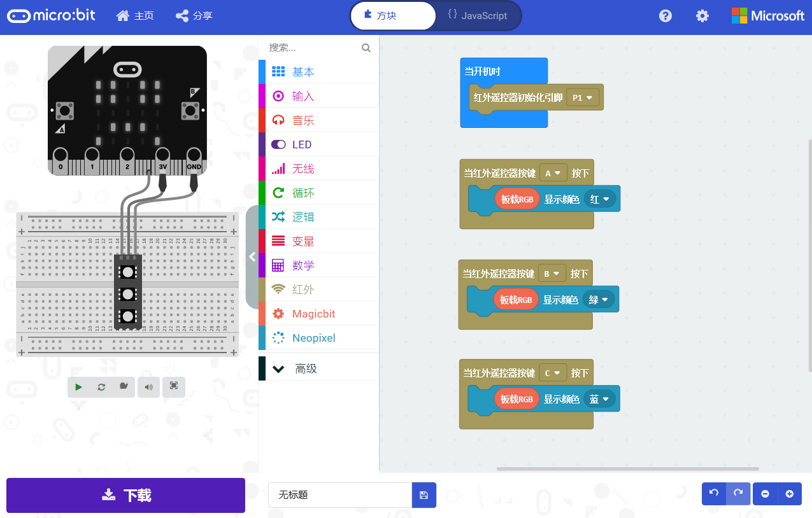Open the Magicbit block category
The height and width of the screenshot is (518, 812).
[318, 314]
